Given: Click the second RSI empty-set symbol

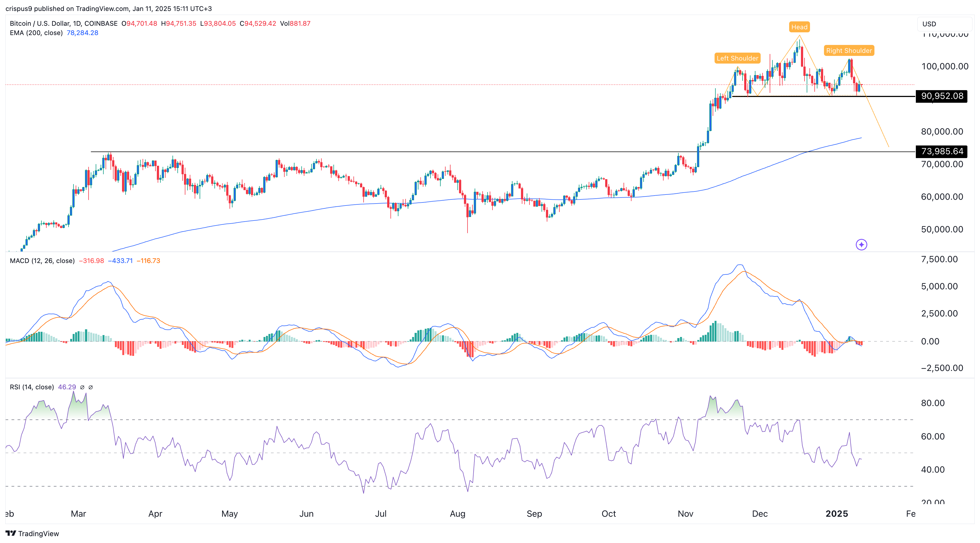Looking at the screenshot, I should 90,387.
